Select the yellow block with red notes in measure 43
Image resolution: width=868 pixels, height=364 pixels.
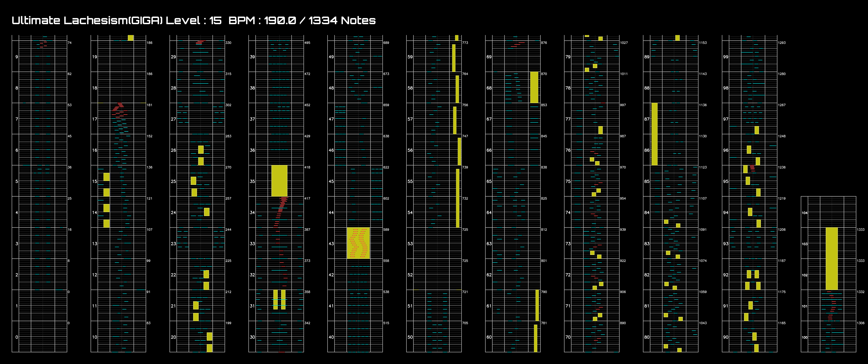click(358, 243)
